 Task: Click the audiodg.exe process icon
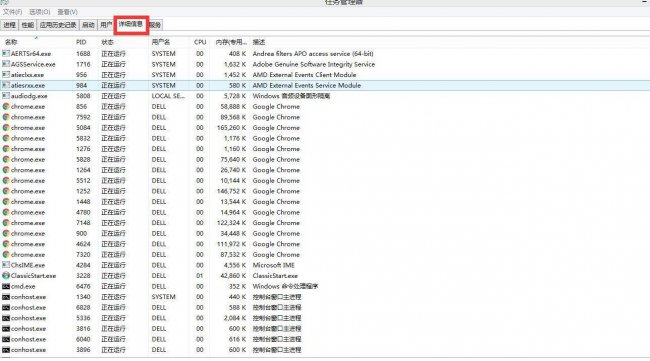coord(6,96)
